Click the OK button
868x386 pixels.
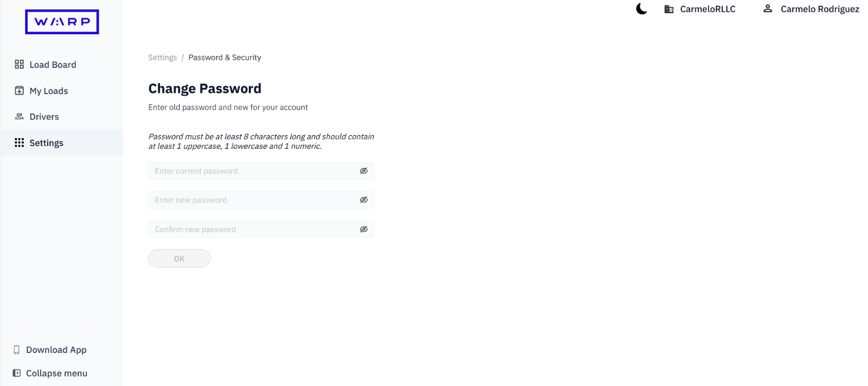[180, 258]
